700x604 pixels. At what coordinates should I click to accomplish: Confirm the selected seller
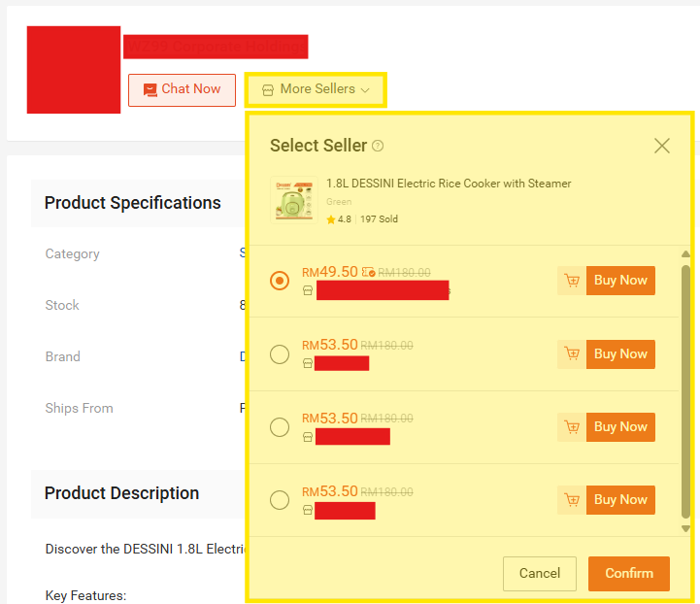click(x=628, y=574)
